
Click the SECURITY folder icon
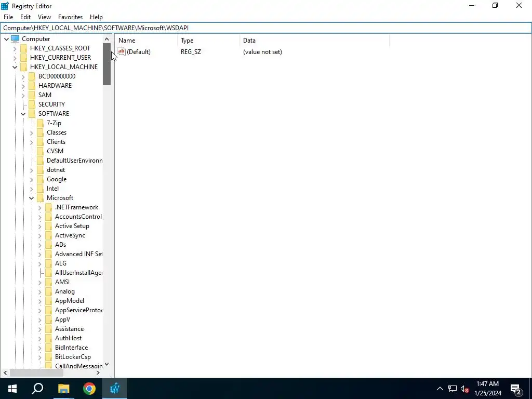click(x=32, y=104)
